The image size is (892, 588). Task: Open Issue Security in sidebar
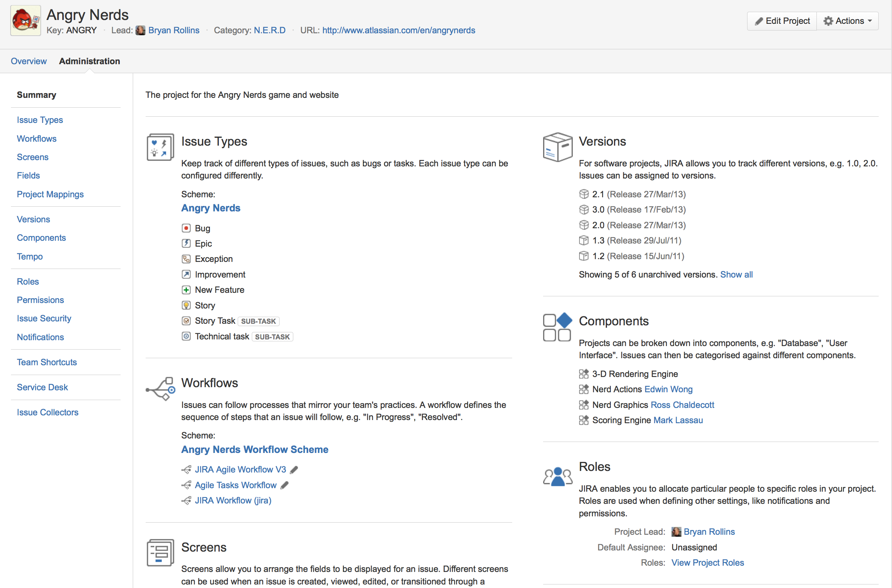point(44,318)
